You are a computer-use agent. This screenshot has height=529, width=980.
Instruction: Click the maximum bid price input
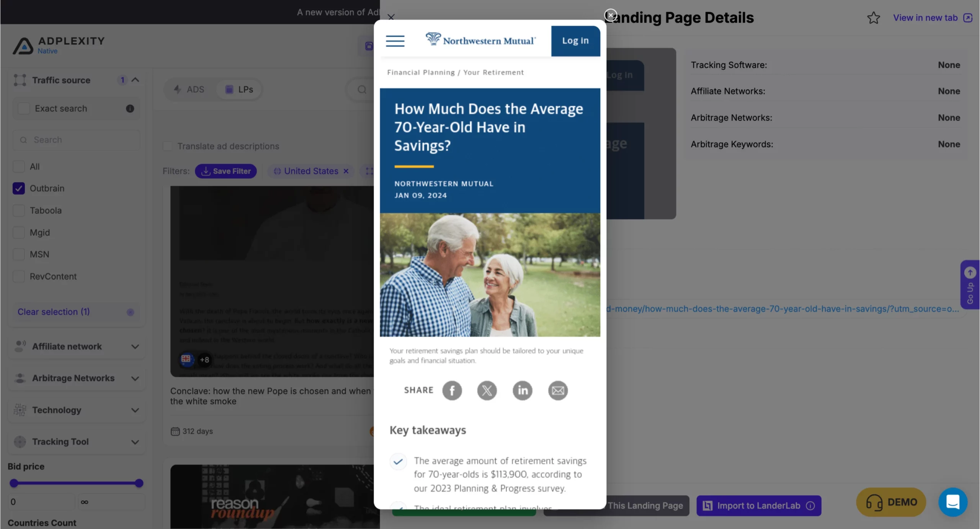pos(112,502)
